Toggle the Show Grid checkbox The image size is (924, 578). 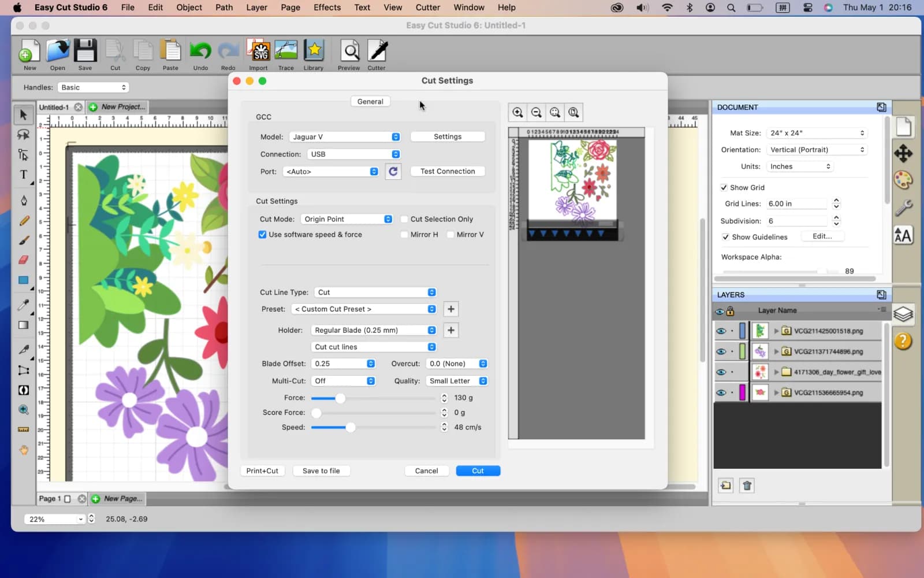pos(724,187)
